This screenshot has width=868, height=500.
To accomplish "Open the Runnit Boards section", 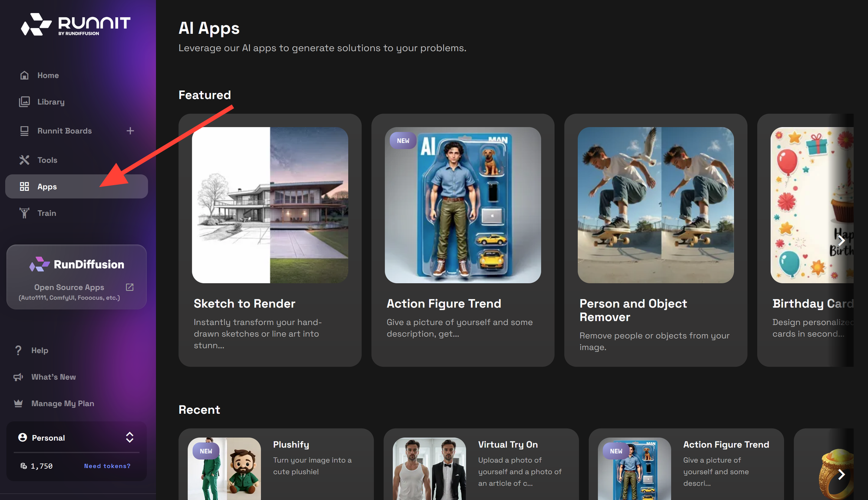I will point(64,131).
